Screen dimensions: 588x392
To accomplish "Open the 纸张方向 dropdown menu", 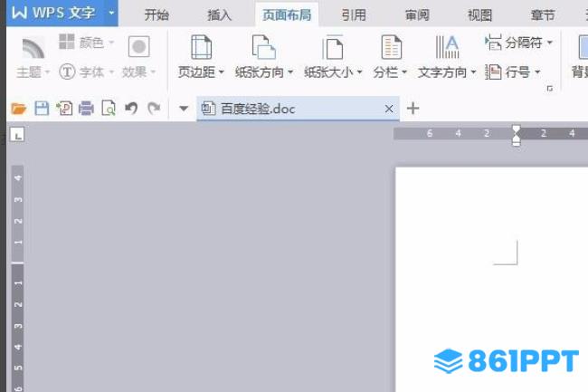I will click(289, 72).
